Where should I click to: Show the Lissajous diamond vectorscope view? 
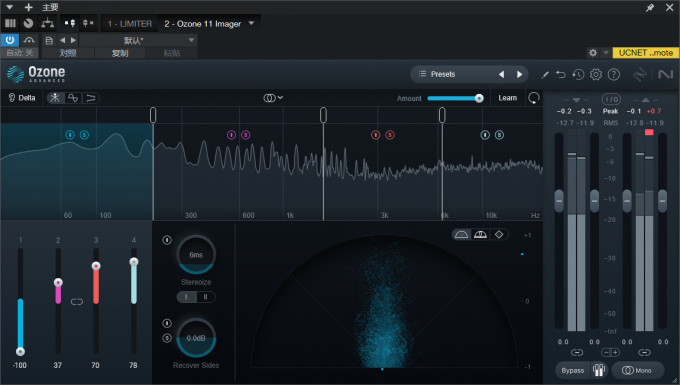(499, 235)
